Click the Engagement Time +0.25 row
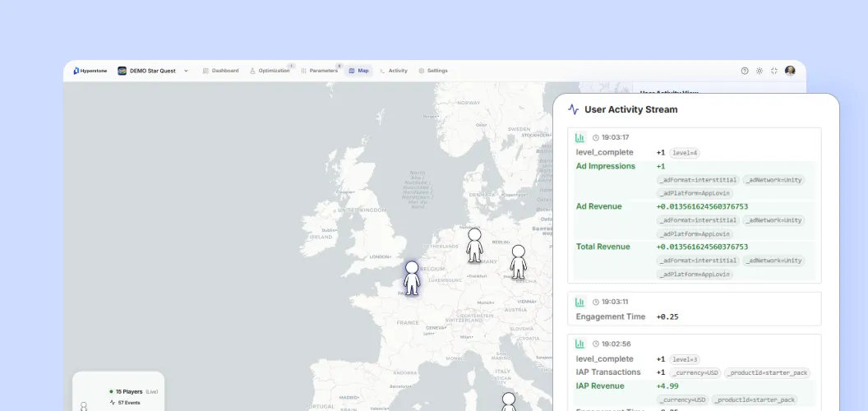Image resolution: width=868 pixels, height=411 pixels. click(695, 316)
